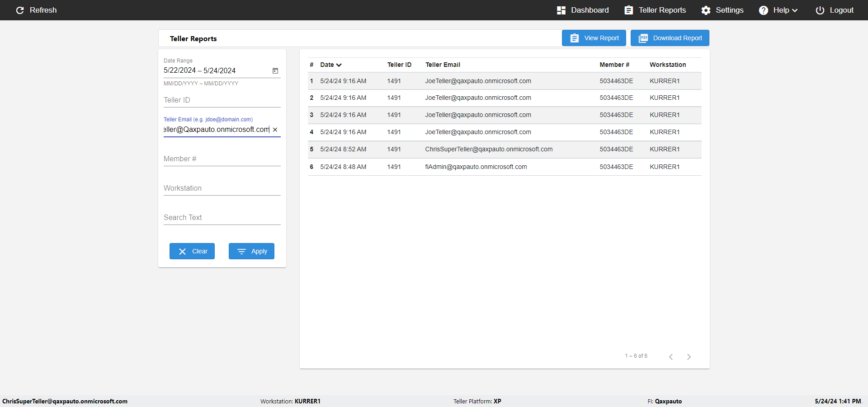This screenshot has height=407, width=868.
Task: Click the Clear filters button
Action: pos(192,251)
